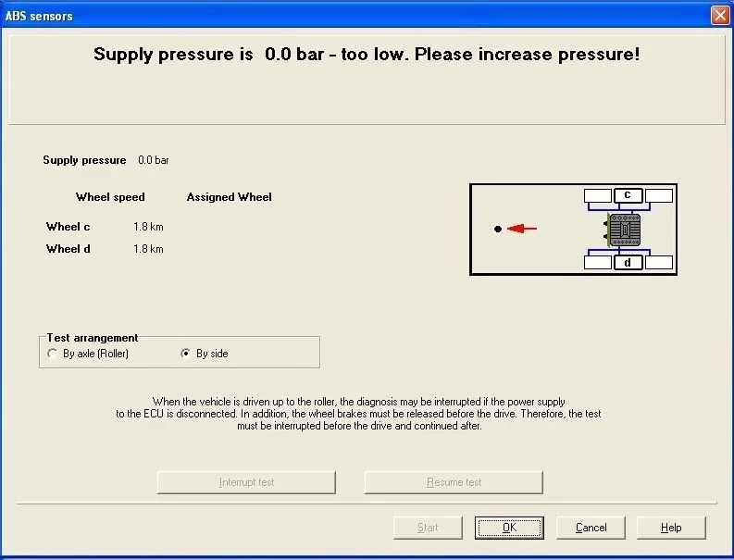Select the By side radio option
Viewport: 734px width, 560px height.
pyautogui.click(x=205, y=354)
